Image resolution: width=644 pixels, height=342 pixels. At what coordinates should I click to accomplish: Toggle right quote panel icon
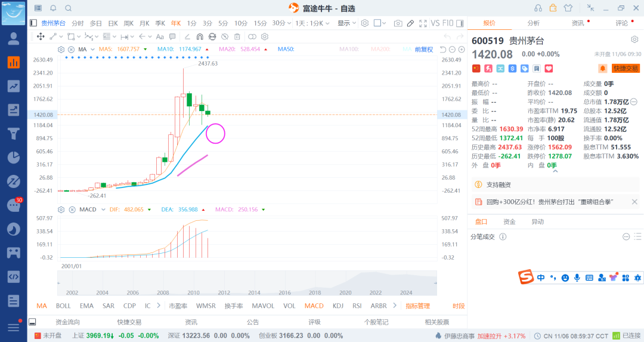(460, 23)
